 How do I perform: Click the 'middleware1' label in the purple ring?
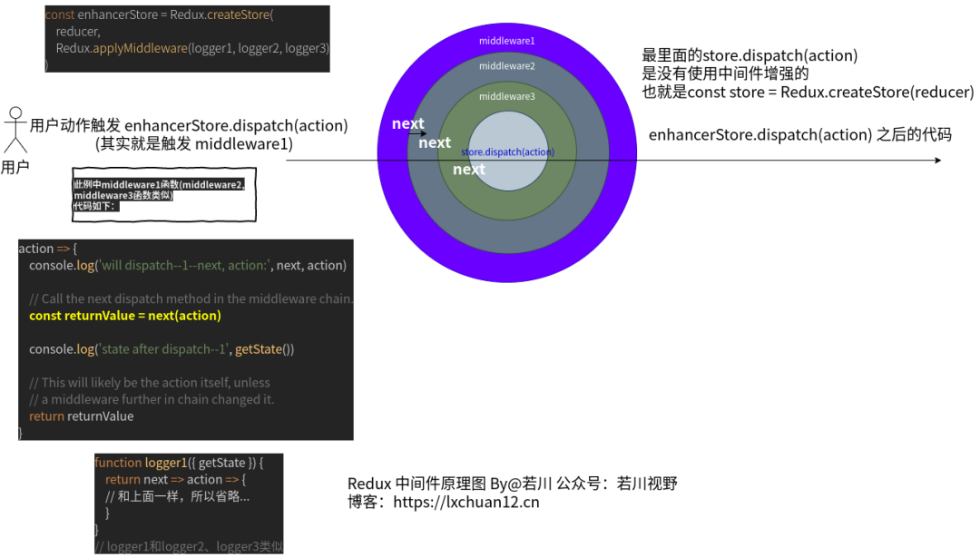click(507, 41)
